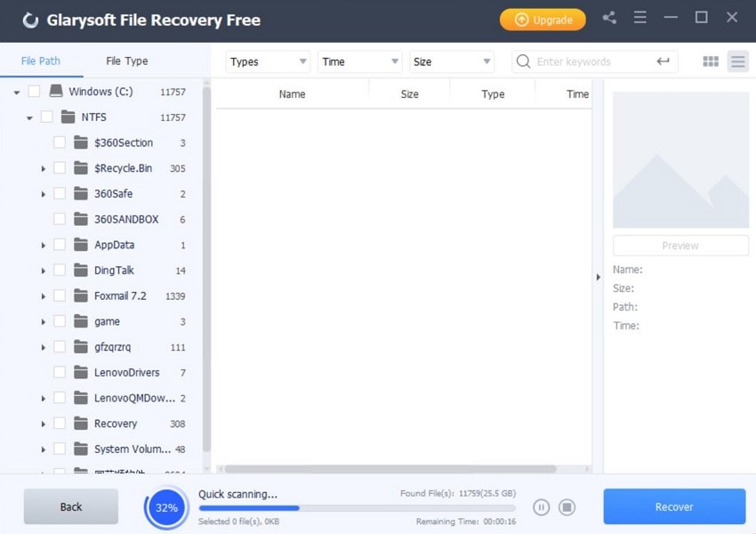Click the horizontal scrollbar of file list
Screen dimensions: 756x534
(x=390, y=469)
